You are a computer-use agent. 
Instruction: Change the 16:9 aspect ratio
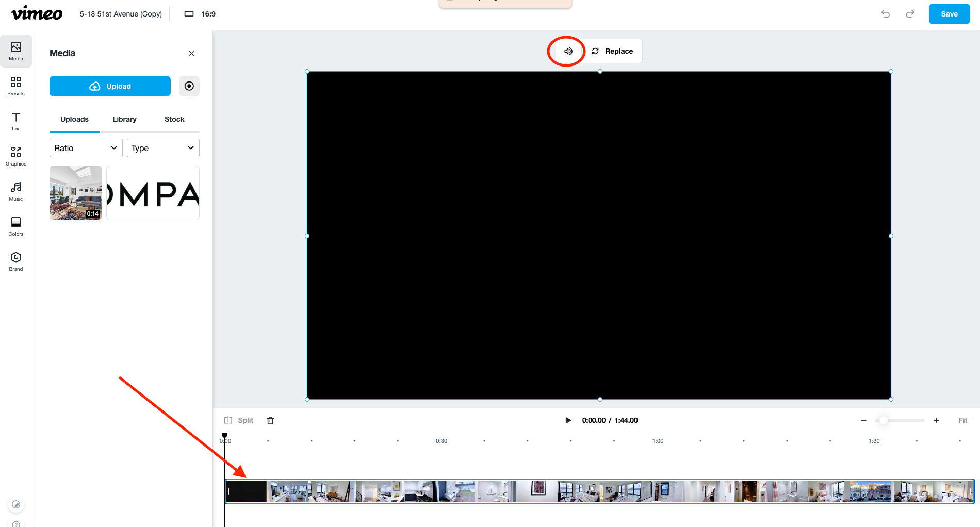[x=200, y=14]
